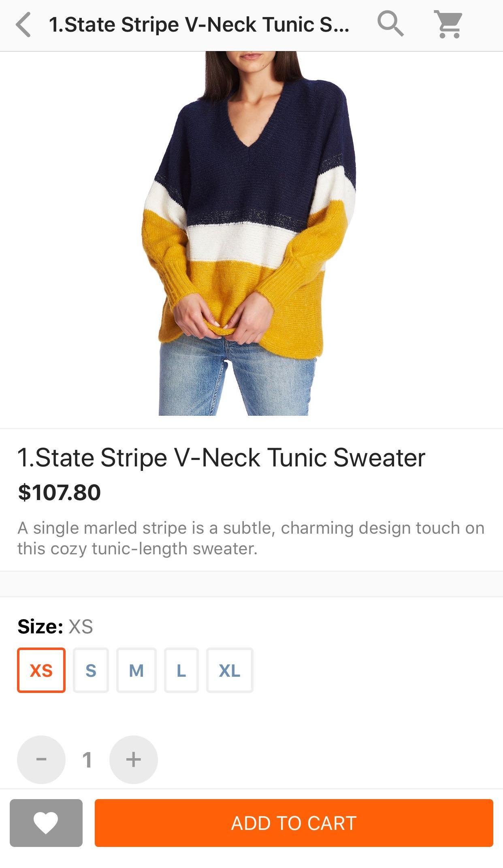Tap the $107.80 price
Viewport: 503px width, 868px height.
[59, 492]
